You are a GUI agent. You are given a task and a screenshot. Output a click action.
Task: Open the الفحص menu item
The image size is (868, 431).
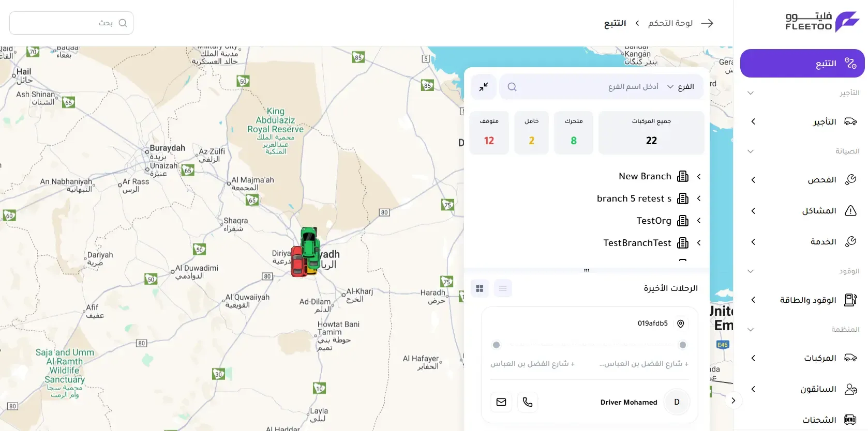coord(802,180)
